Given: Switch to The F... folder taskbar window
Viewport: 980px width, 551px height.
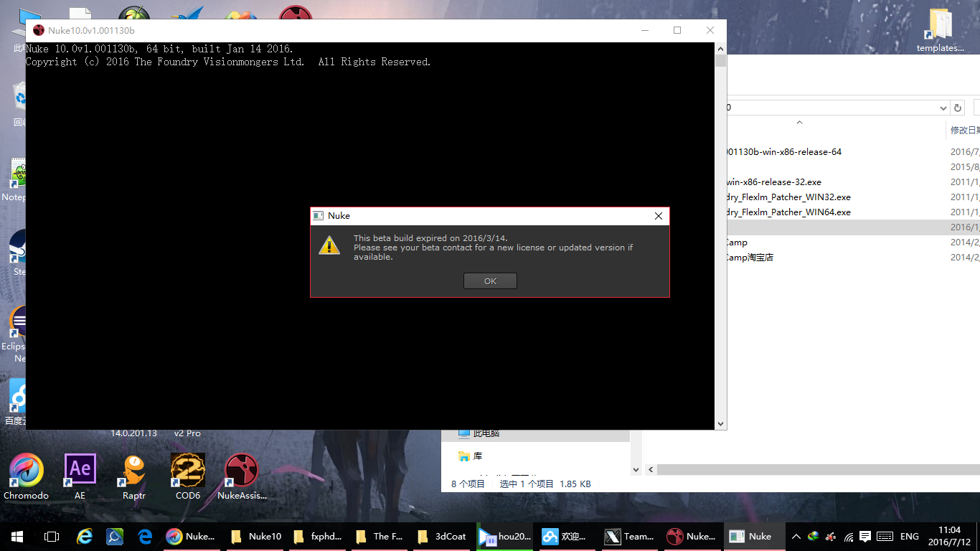Looking at the screenshot, I should click(x=380, y=536).
